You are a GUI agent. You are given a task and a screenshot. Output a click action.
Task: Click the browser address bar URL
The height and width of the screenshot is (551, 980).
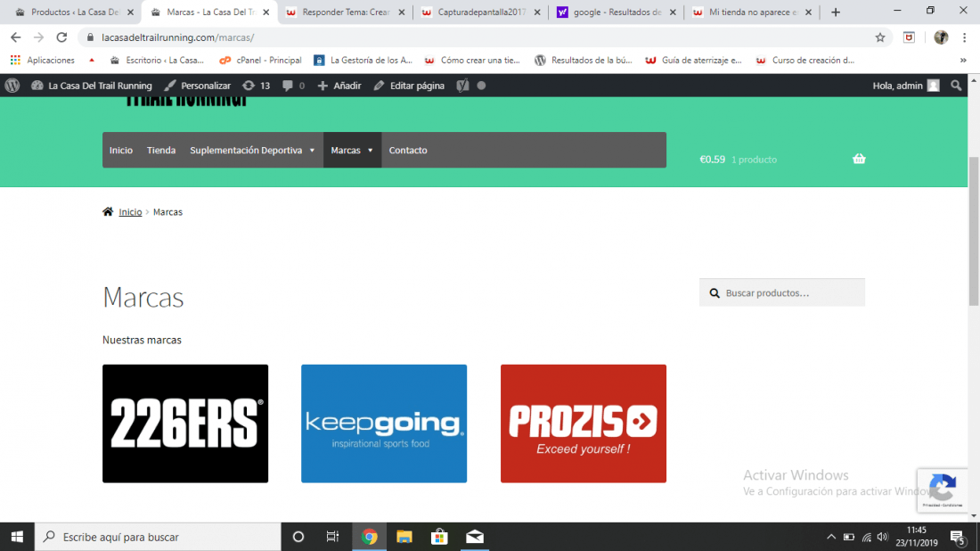(x=178, y=37)
